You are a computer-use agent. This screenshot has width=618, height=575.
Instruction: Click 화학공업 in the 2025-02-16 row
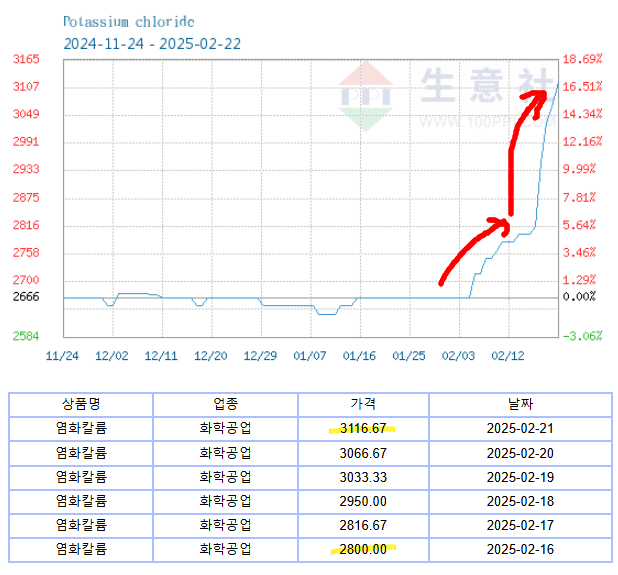tap(225, 549)
